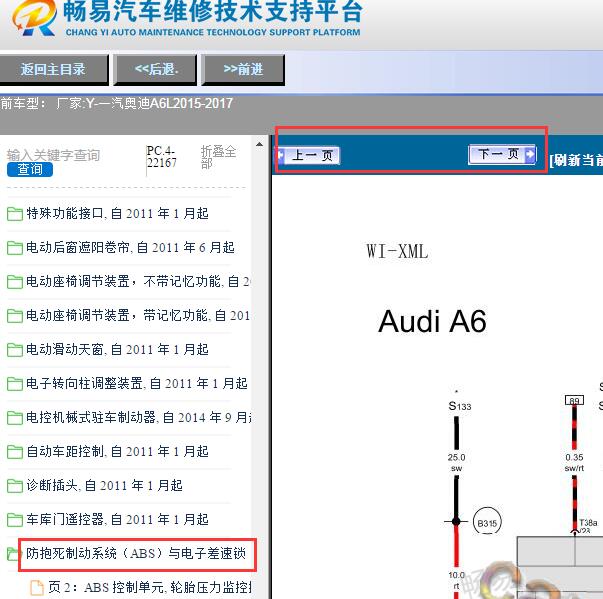Expand 电动座椅调节装置，带记忆功能 entry

138,316
